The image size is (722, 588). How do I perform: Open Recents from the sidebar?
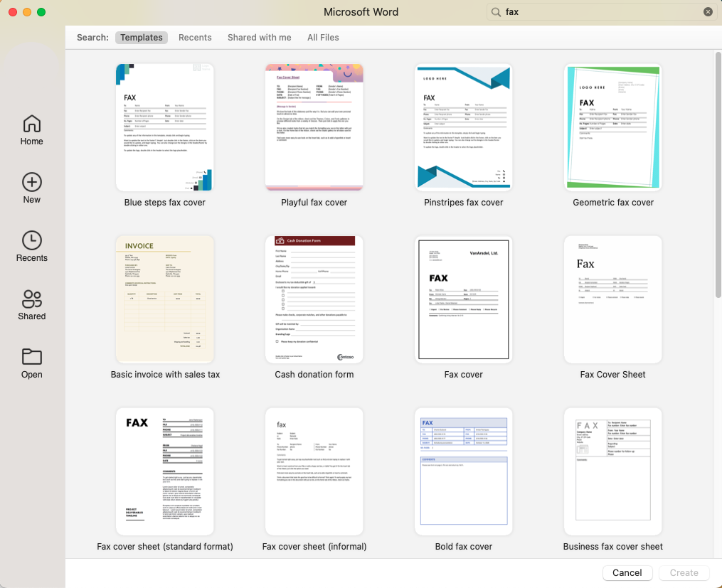[31, 246]
